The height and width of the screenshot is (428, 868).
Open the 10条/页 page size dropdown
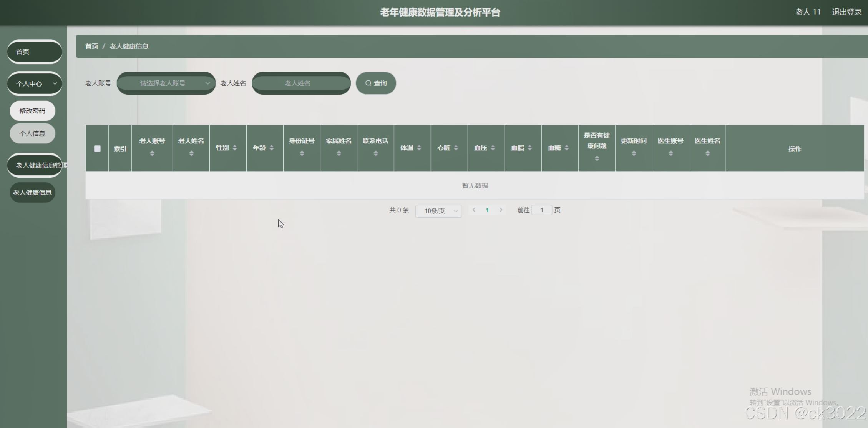coord(438,211)
